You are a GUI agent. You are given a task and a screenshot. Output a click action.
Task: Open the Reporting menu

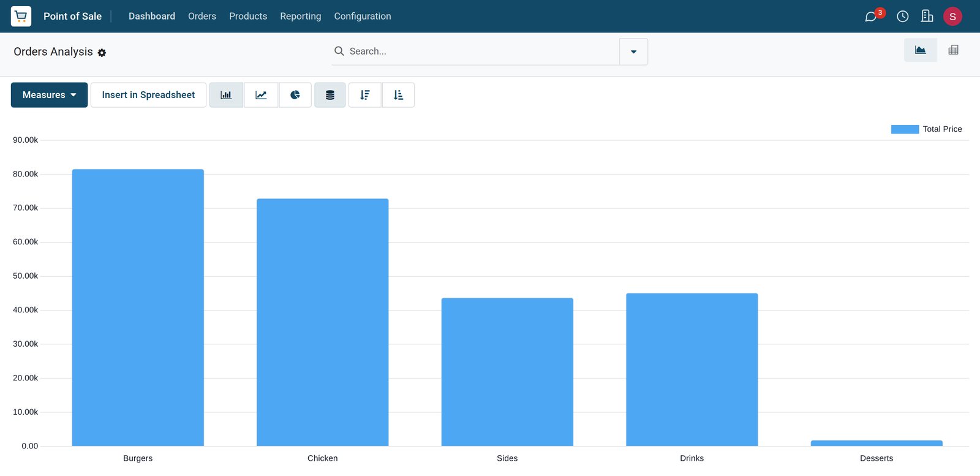(x=300, y=16)
